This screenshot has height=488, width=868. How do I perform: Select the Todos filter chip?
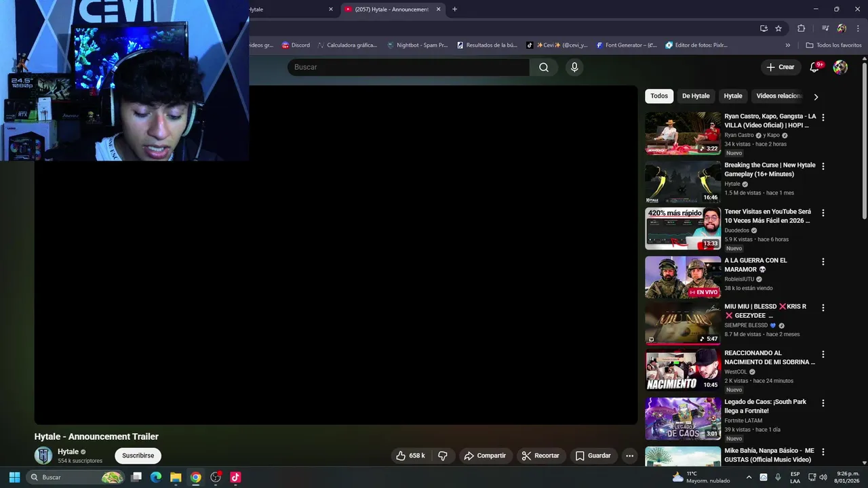click(x=659, y=96)
